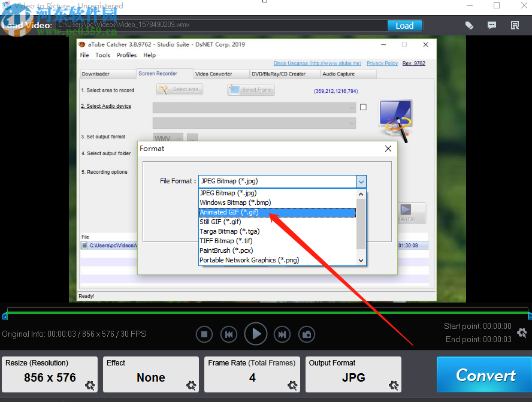The width and height of the screenshot is (532, 402).
Task: Open the WMV output format dropdown
Action: tap(168, 138)
